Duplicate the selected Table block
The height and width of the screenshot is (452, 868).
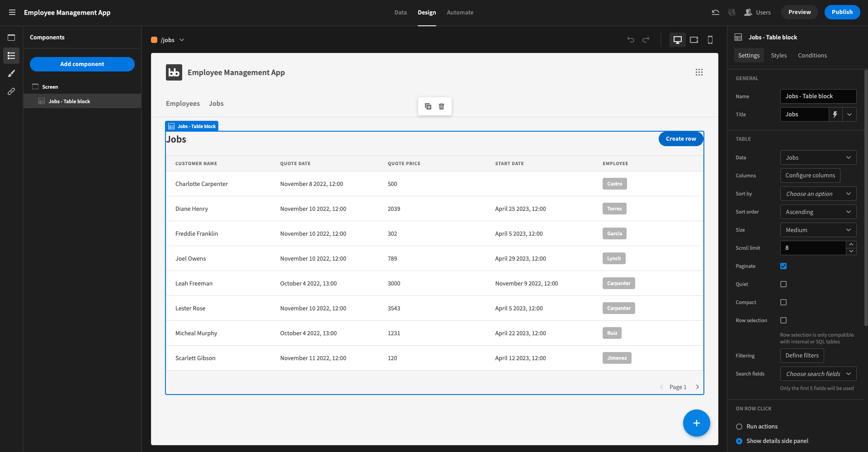428,106
